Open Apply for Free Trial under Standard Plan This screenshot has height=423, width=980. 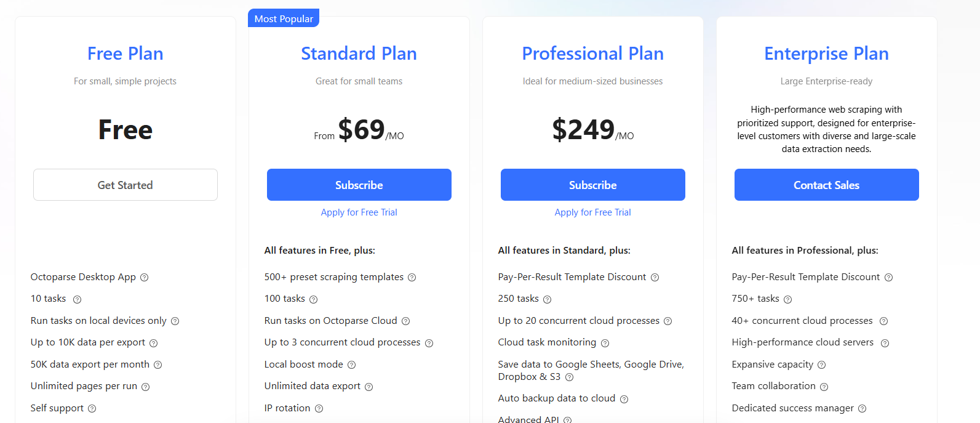(x=359, y=212)
